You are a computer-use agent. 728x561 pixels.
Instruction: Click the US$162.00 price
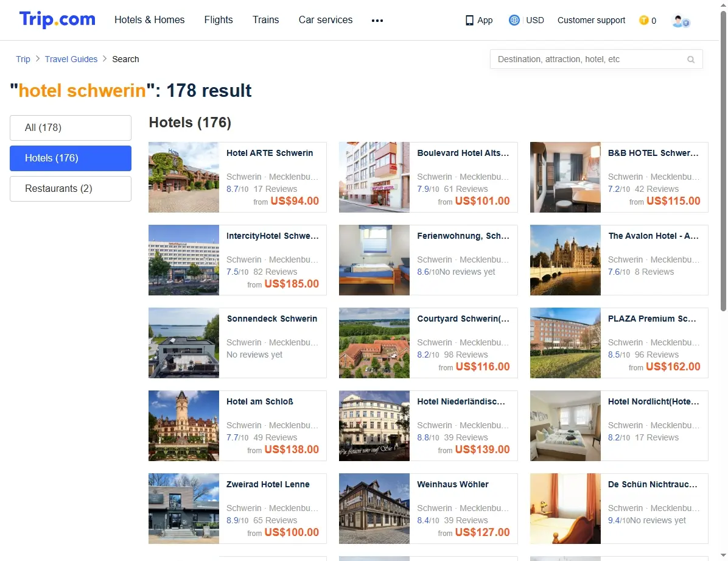[673, 366]
